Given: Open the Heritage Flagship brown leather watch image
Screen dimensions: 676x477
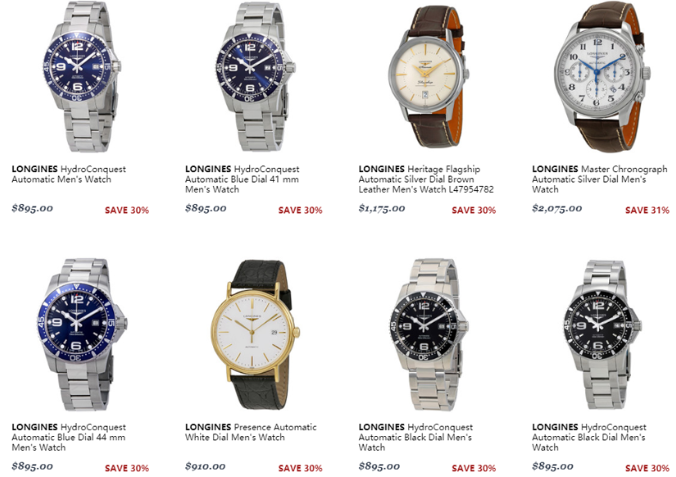Looking at the screenshot, I should coord(428,77).
